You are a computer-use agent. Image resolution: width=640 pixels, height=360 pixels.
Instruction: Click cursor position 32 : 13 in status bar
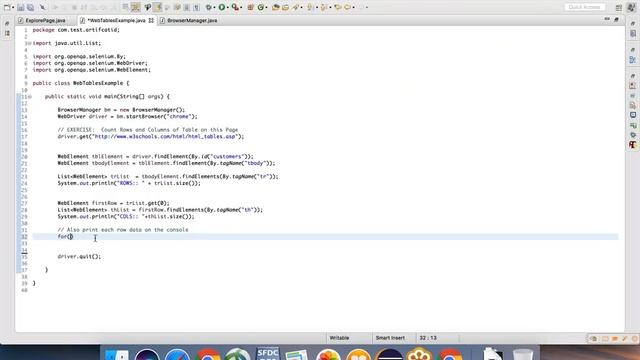428,338
